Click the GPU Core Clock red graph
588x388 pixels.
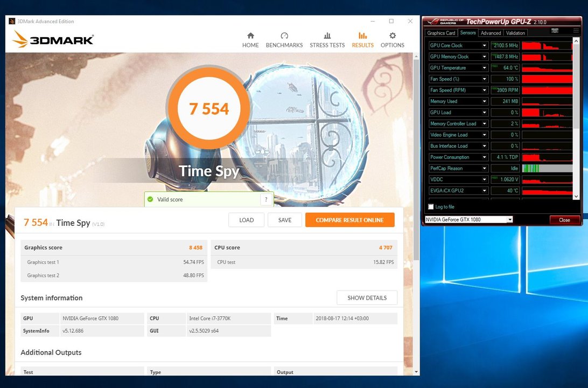tap(547, 45)
